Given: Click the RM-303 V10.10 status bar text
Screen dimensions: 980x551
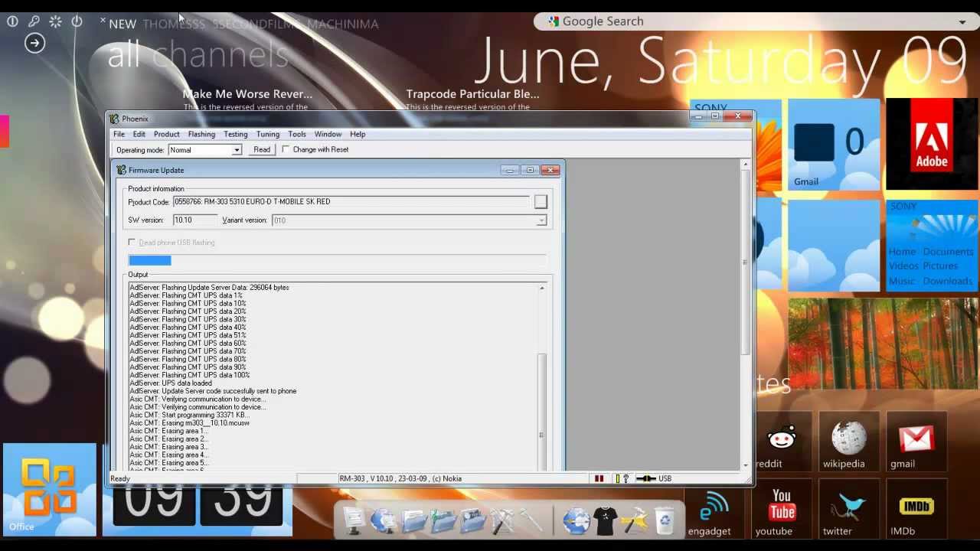Looking at the screenshot, I should point(400,479).
